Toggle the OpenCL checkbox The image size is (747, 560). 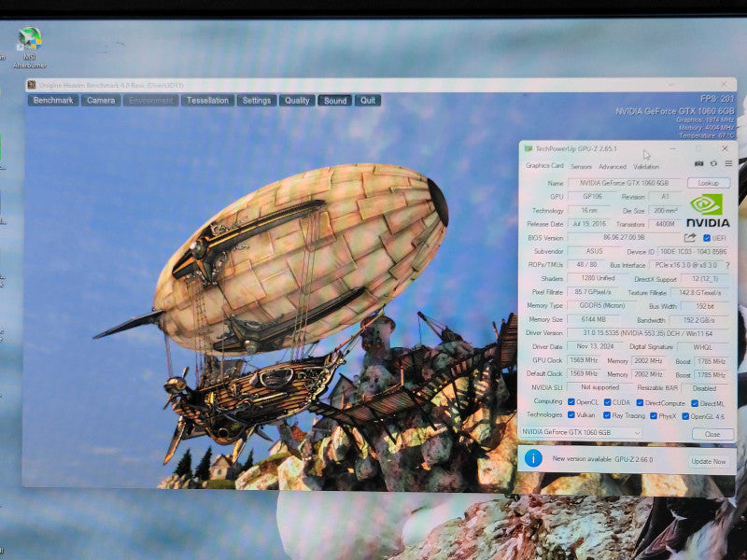571,402
